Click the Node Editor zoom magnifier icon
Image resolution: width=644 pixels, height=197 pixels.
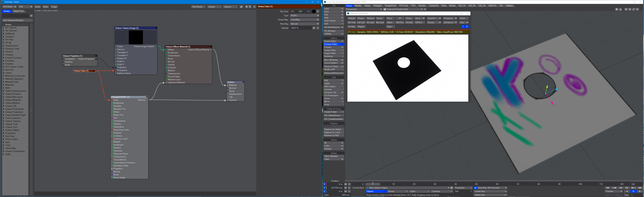click(250, 7)
